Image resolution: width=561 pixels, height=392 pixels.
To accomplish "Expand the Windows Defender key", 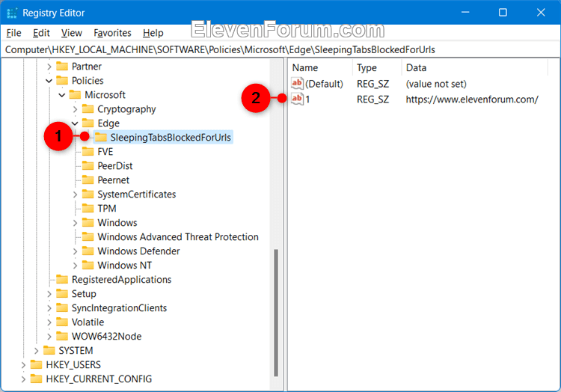I will 75,251.
